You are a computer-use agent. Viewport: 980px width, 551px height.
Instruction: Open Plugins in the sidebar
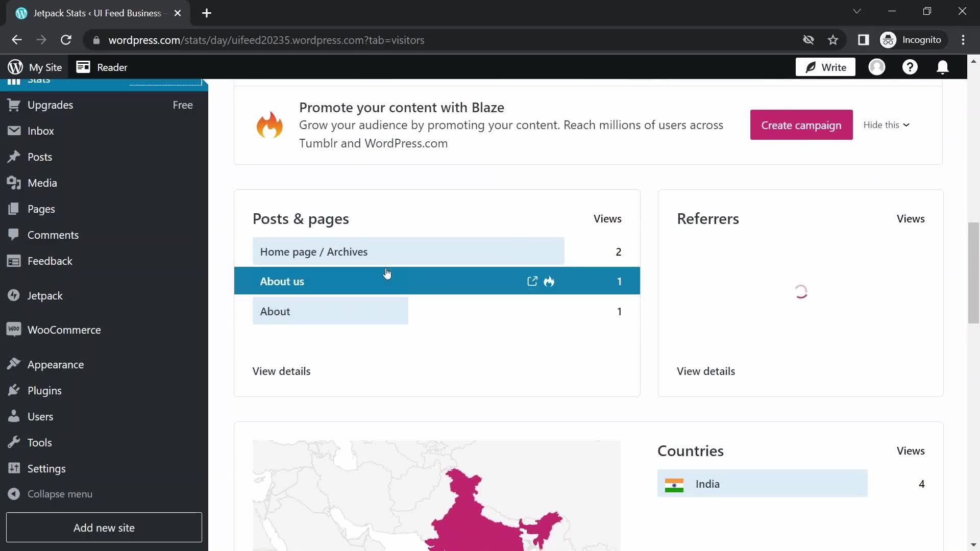coord(104,391)
